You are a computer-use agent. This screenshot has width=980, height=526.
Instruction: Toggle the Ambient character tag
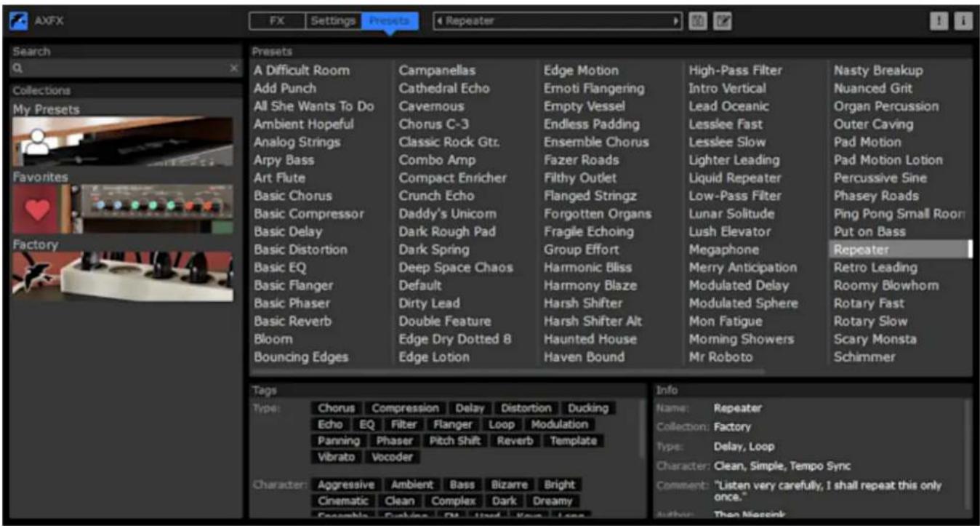coord(412,485)
